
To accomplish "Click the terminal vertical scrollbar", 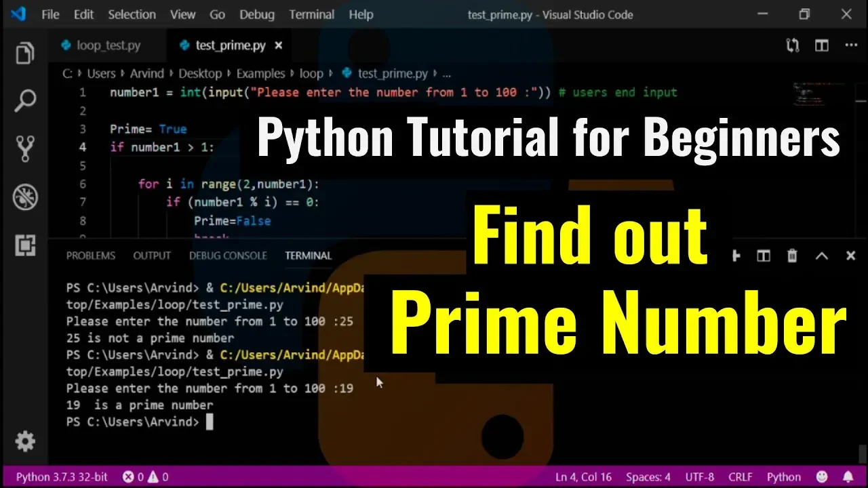I will pyautogui.click(x=863, y=453).
